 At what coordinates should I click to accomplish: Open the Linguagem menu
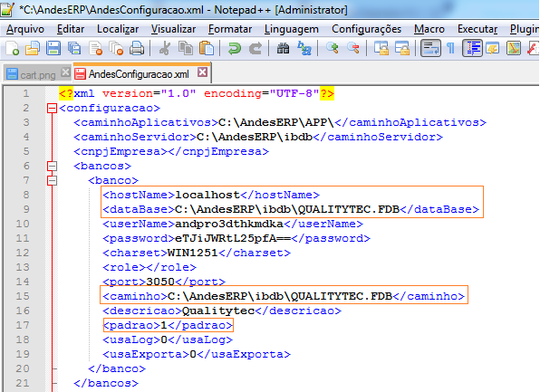292,29
